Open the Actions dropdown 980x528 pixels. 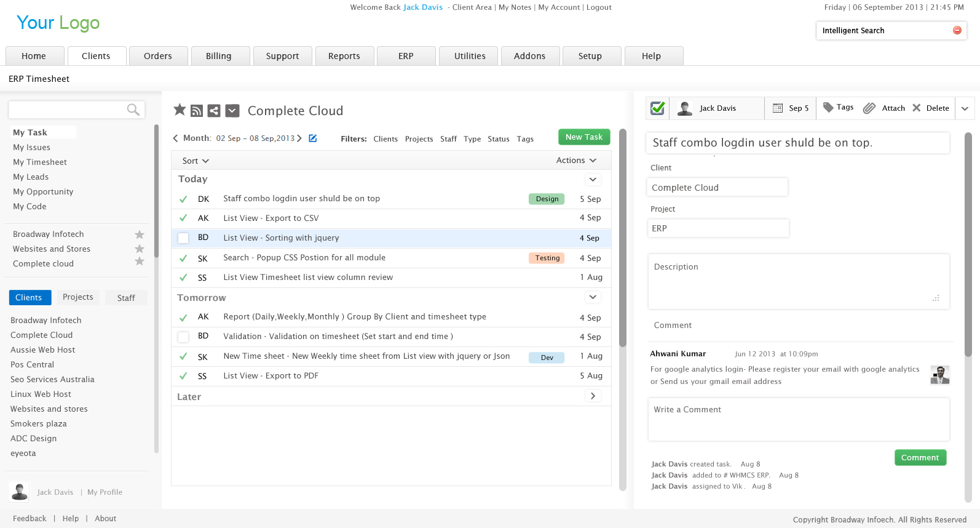(x=576, y=161)
